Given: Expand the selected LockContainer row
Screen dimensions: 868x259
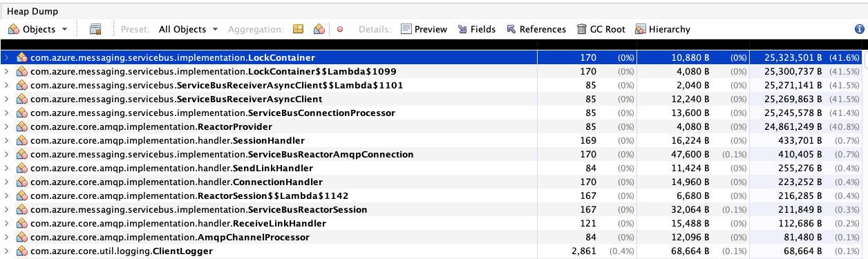Looking at the screenshot, I should (x=7, y=58).
